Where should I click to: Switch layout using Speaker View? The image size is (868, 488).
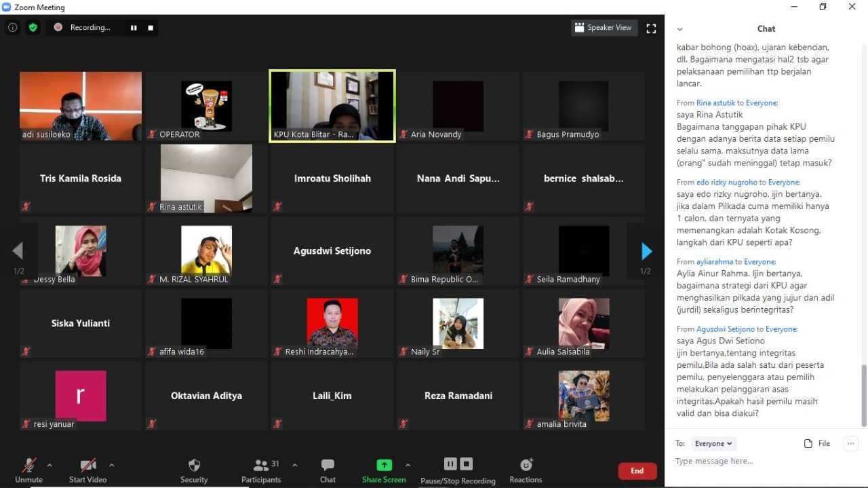(x=604, y=28)
